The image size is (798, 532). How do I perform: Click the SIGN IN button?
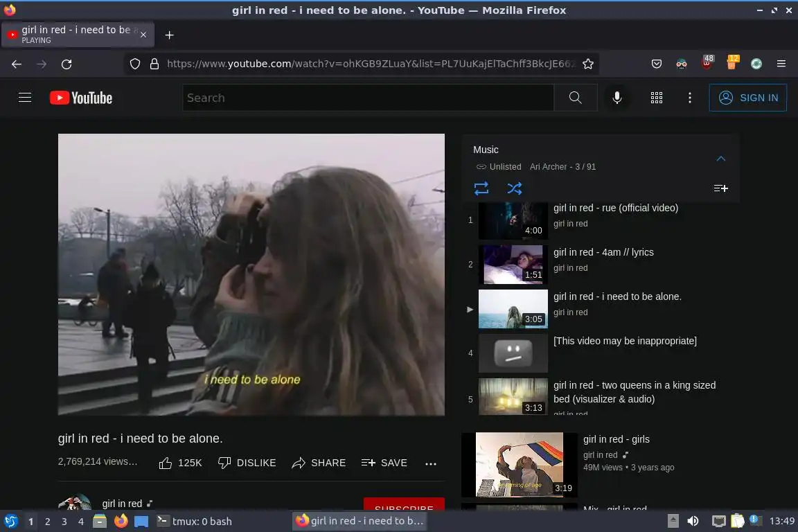(x=747, y=98)
